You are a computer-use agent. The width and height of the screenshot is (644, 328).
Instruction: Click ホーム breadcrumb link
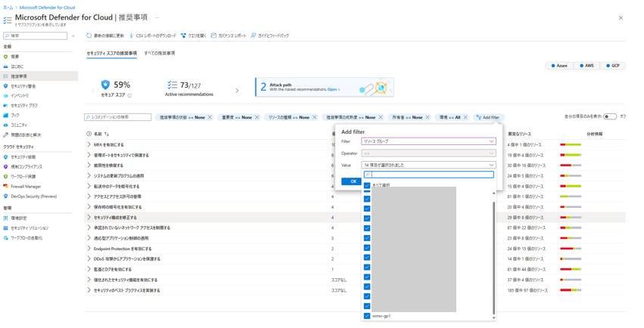(8, 8)
